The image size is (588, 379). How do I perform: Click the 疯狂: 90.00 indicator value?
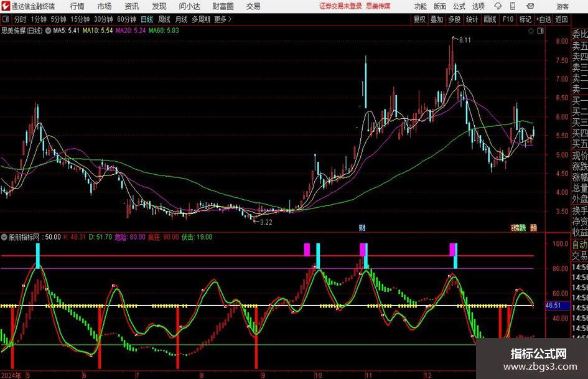[163, 237]
